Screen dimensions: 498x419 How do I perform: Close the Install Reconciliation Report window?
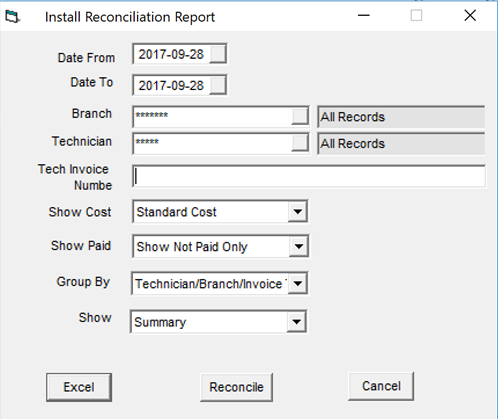click(x=470, y=15)
